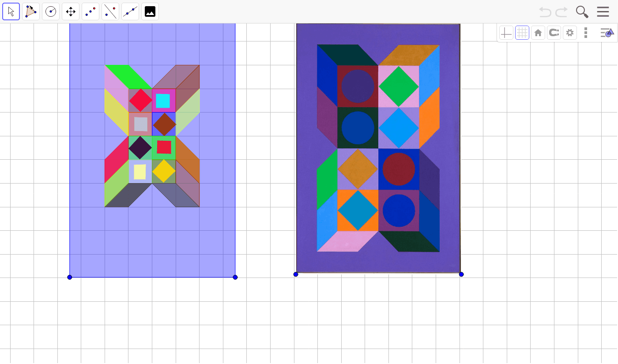This screenshot has height=364, width=618.
Task: Click the brown diamond in left drawing
Action: (x=164, y=124)
